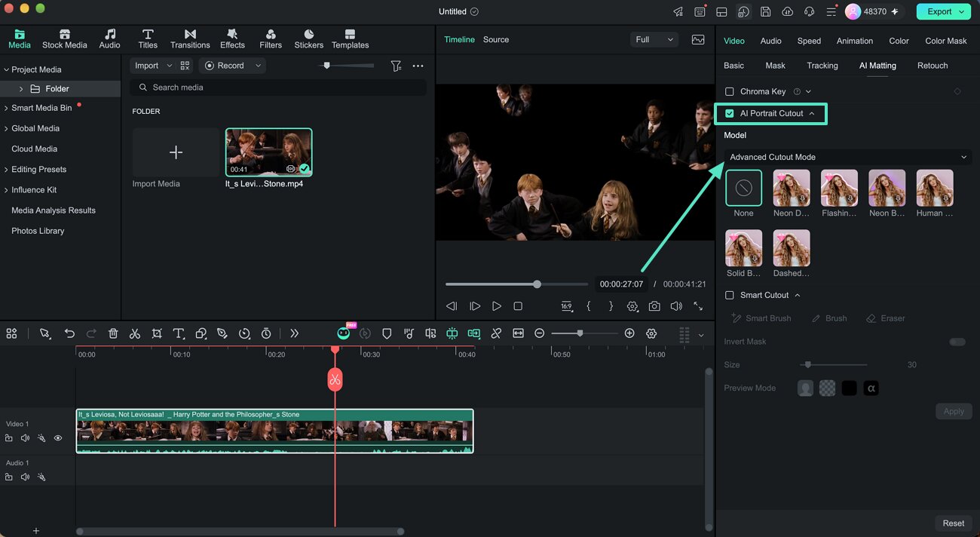Select the crop tool icon
The width and height of the screenshot is (980, 537).
coord(157,333)
